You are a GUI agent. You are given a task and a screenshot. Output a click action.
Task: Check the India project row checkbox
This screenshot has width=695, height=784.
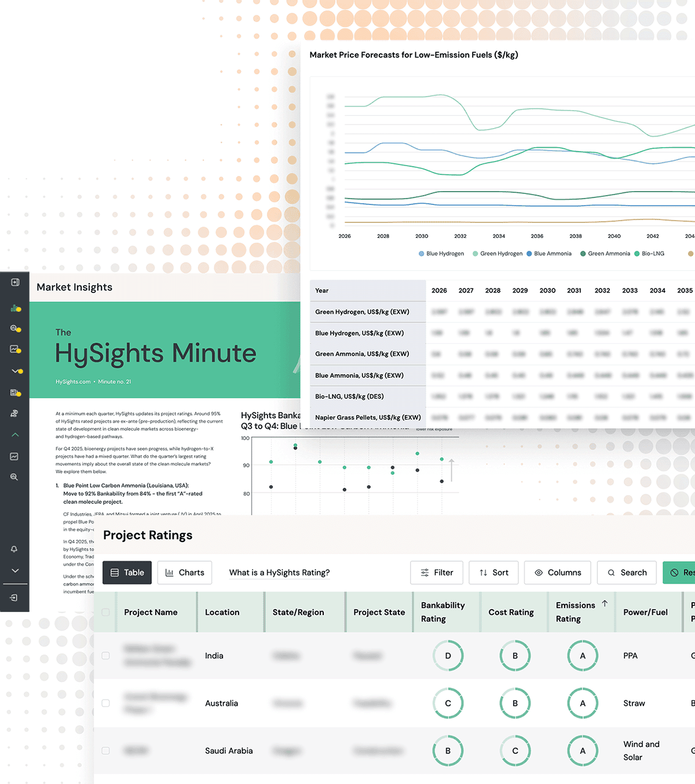(105, 655)
